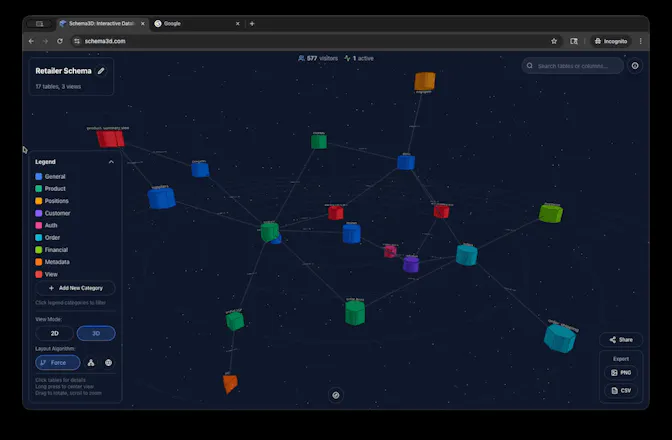This screenshot has height=440, width=672.
Task: Select the purple Customer node
Action: pos(411,264)
